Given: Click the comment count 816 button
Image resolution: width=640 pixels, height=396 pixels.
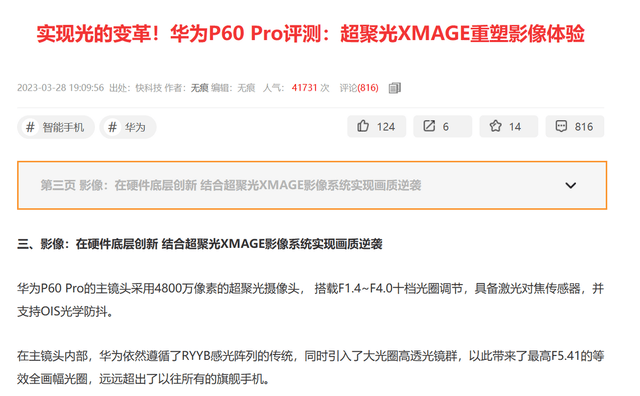Looking at the screenshot, I should pyautogui.click(x=575, y=126).
